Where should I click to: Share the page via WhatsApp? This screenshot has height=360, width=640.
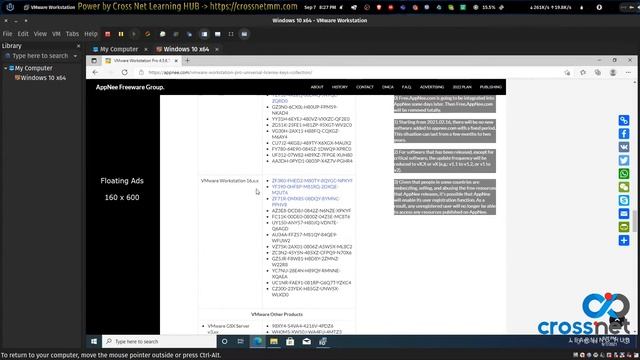point(624,174)
